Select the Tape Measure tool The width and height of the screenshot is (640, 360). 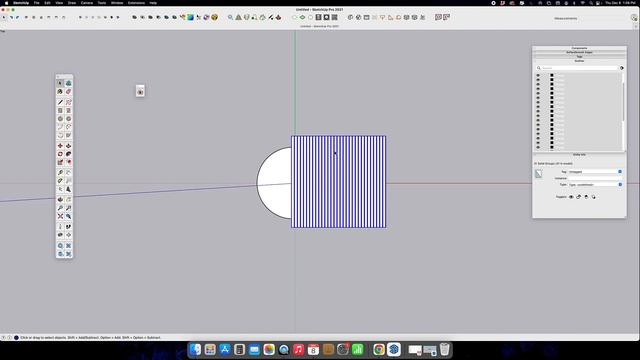[x=60, y=173]
